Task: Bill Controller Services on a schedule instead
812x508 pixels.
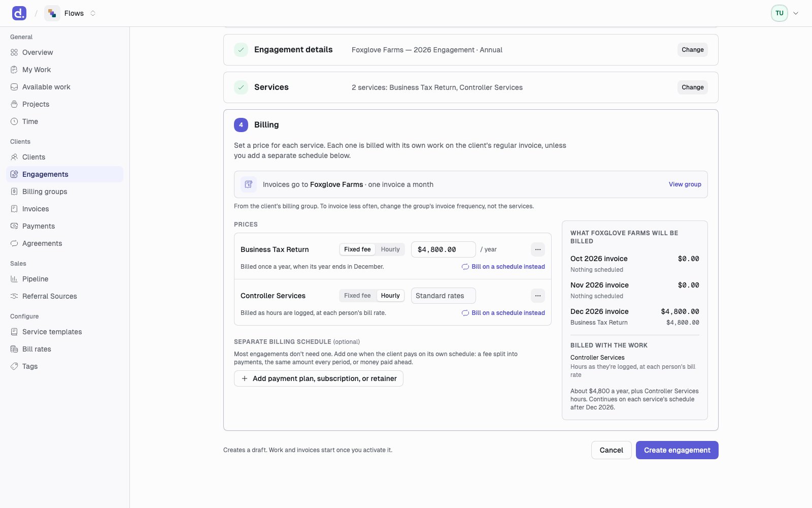Action: click(503, 313)
